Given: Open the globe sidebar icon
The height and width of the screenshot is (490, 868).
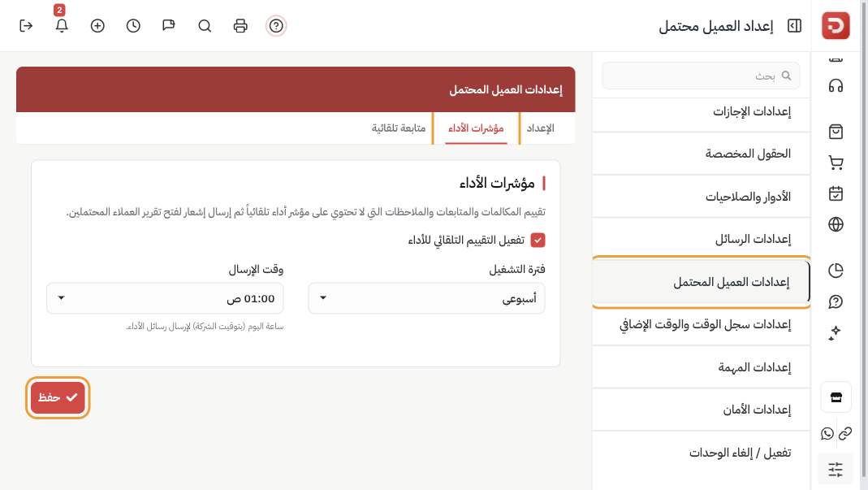Looking at the screenshot, I should [x=836, y=224].
